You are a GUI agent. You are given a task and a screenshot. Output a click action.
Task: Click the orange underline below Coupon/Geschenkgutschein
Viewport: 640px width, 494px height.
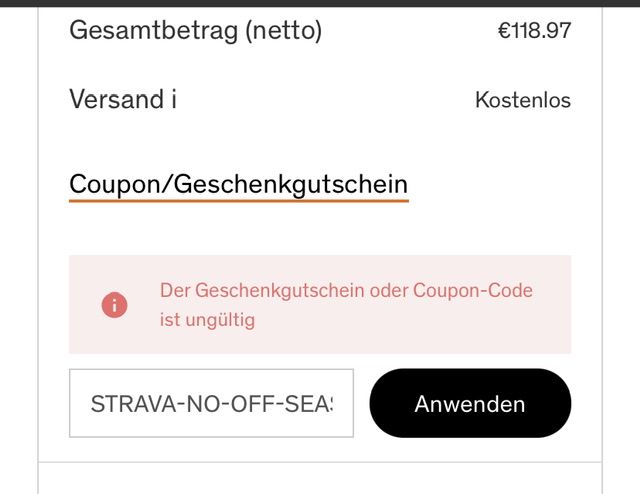click(x=238, y=201)
